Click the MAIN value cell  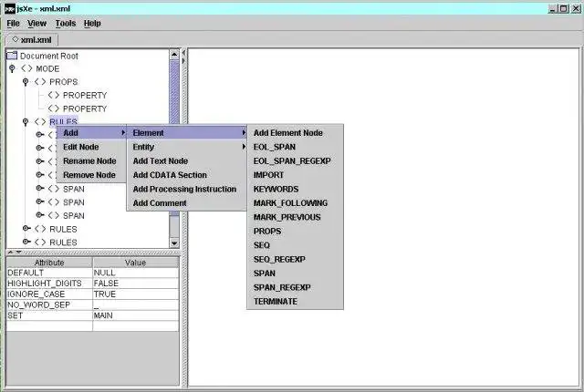(x=136, y=315)
